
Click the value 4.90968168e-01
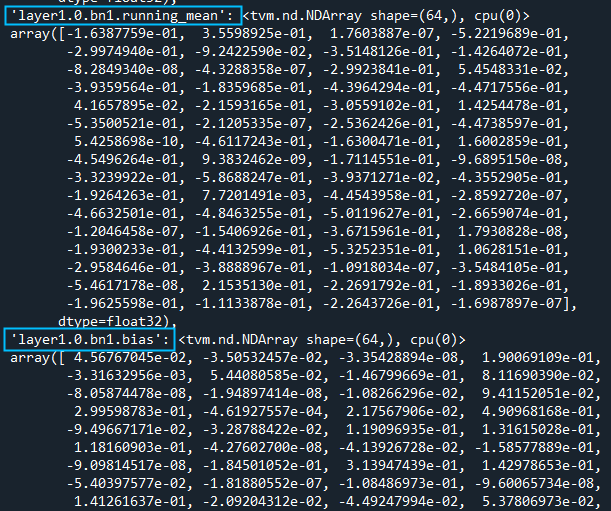pos(538,412)
